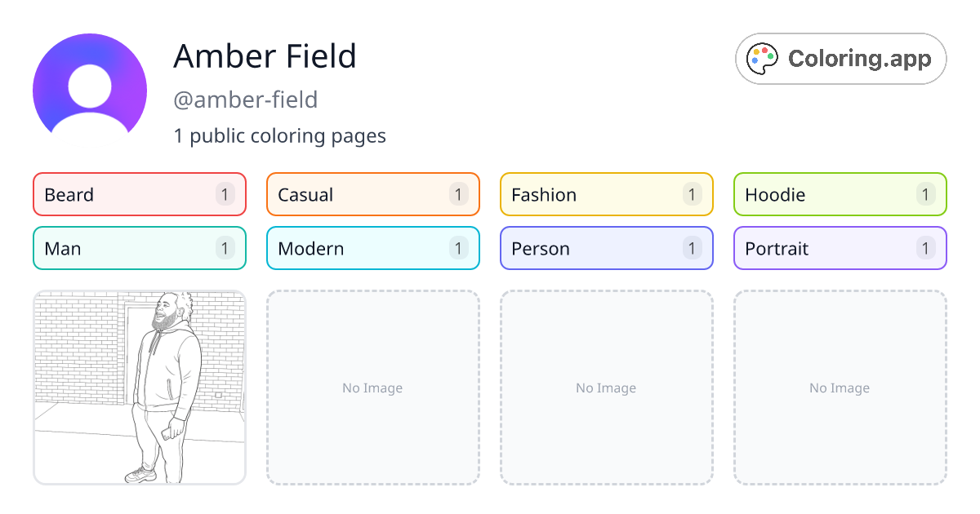
Task: Open the Coloring.app logo button
Action: 841,59
